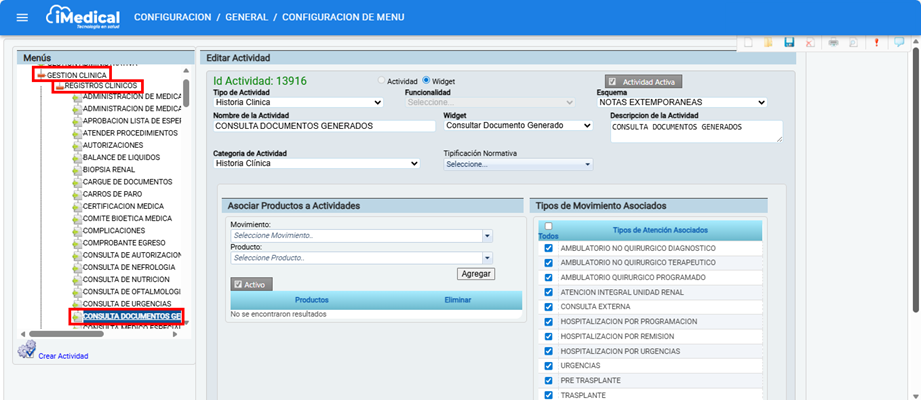Image resolution: width=921 pixels, height=400 pixels.
Task: Click the open folder icon
Action: tap(767, 43)
